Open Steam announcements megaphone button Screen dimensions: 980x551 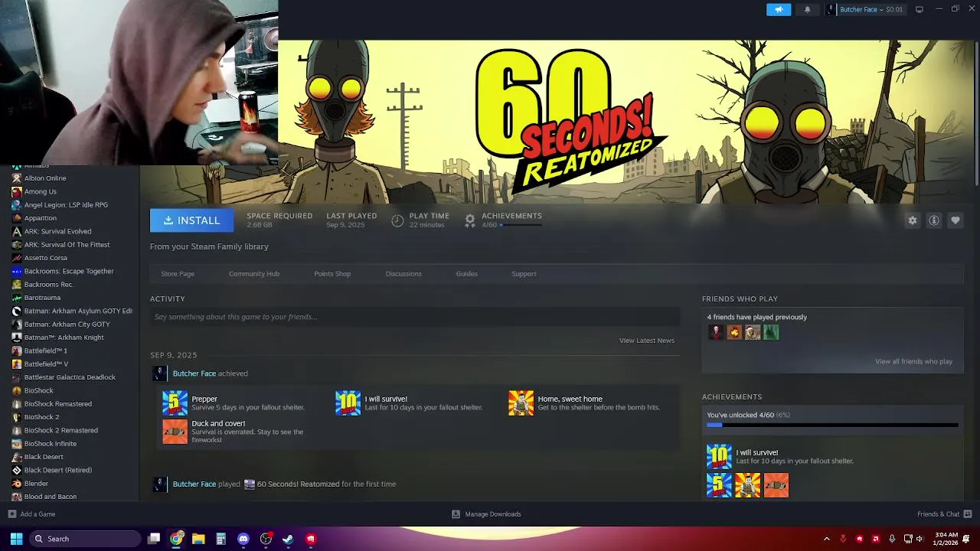[779, 9]
